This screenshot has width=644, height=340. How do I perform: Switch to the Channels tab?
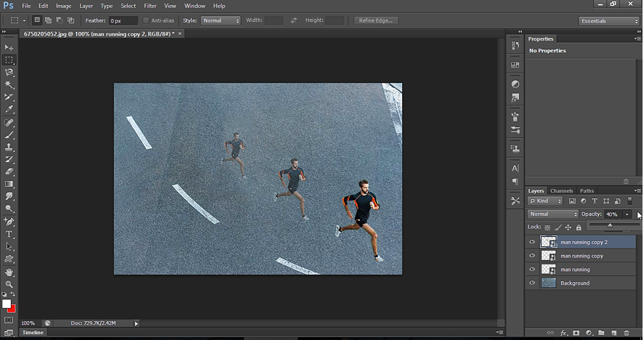(561, 190)
